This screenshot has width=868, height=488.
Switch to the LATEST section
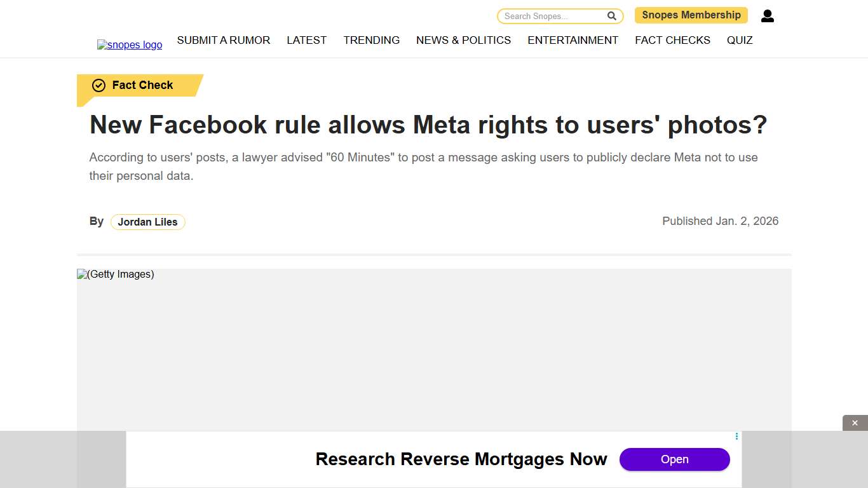pos(306,40)
